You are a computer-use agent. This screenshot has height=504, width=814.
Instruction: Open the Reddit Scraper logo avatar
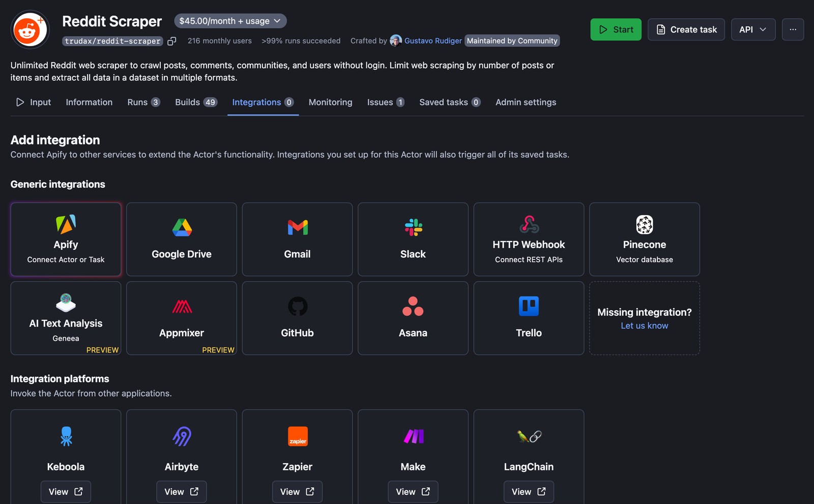pyautogui.click(x=30, y=30)
